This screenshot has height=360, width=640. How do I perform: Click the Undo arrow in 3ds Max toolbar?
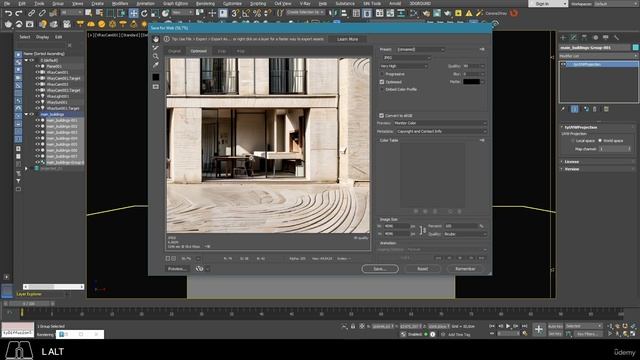[x=8, y=13]
